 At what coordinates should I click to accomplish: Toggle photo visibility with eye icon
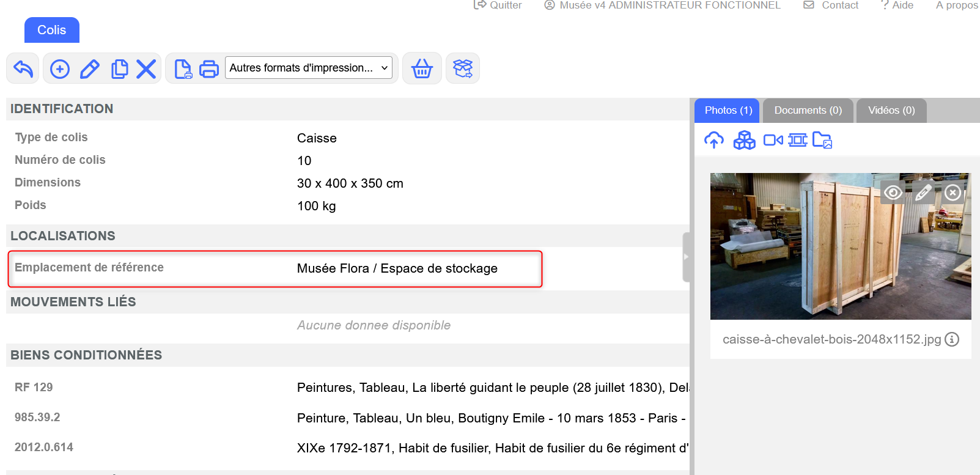tap(893, 193)
